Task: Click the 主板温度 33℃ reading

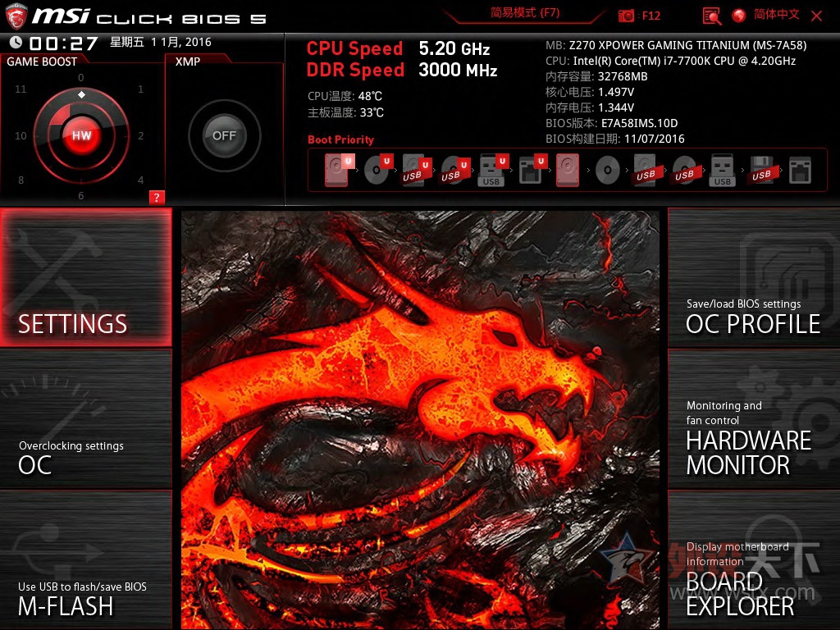Action: pos(345,112)
